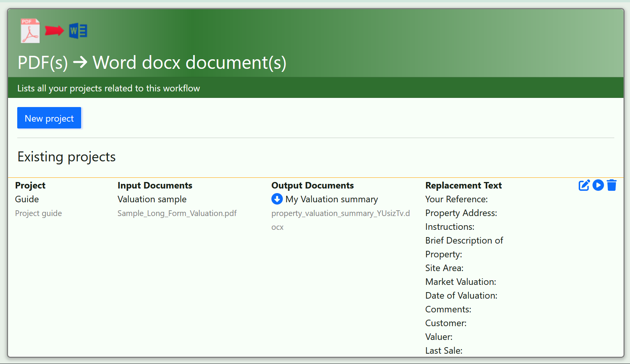The height and width of the screenshot is (364, 630).
Task: Create a New project
Action: 49,118
